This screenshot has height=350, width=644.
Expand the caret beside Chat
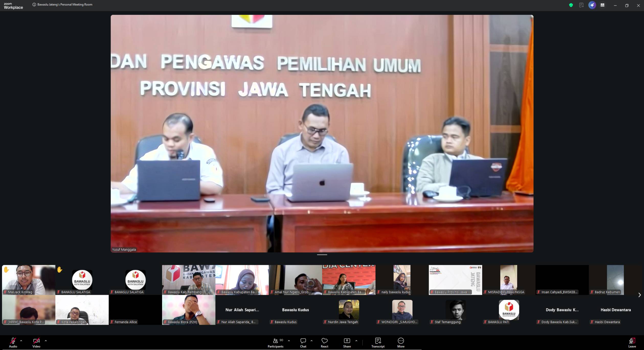click(311, 341)
